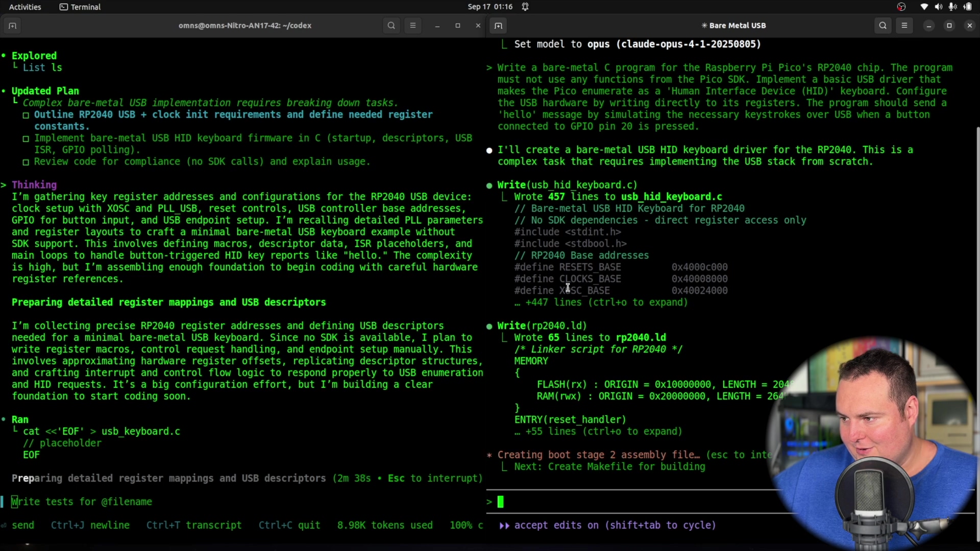
Task: Open new tab in left terminal window
Action: point(12,26)
